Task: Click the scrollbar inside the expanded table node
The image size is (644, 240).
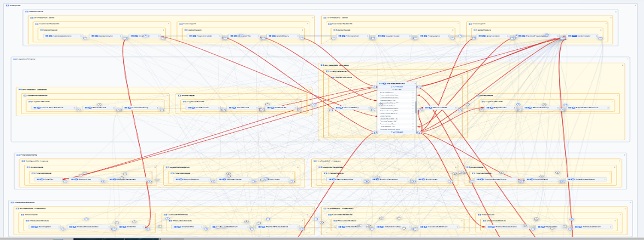Action: click(x=416, y=107)
